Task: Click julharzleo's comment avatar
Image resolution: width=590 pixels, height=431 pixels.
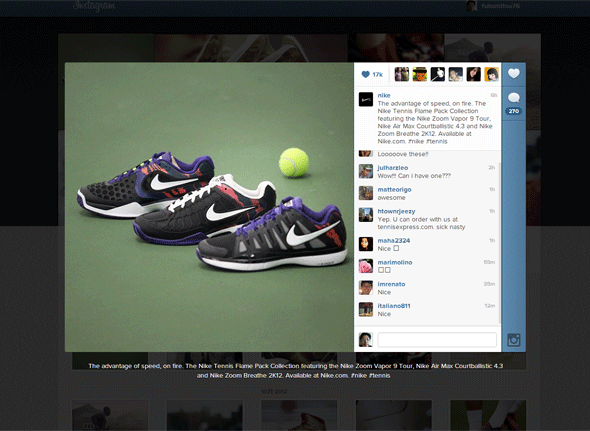Action: [366, 171]
